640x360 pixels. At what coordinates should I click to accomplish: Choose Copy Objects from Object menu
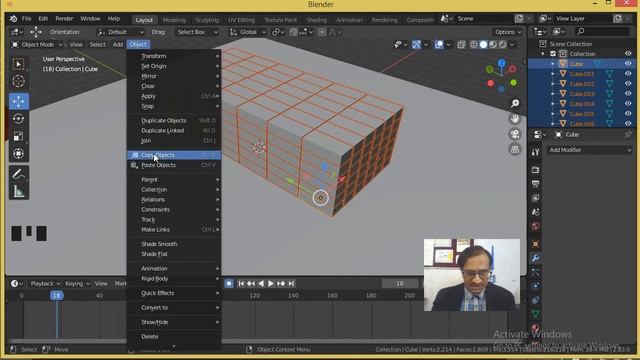[174, 155]
